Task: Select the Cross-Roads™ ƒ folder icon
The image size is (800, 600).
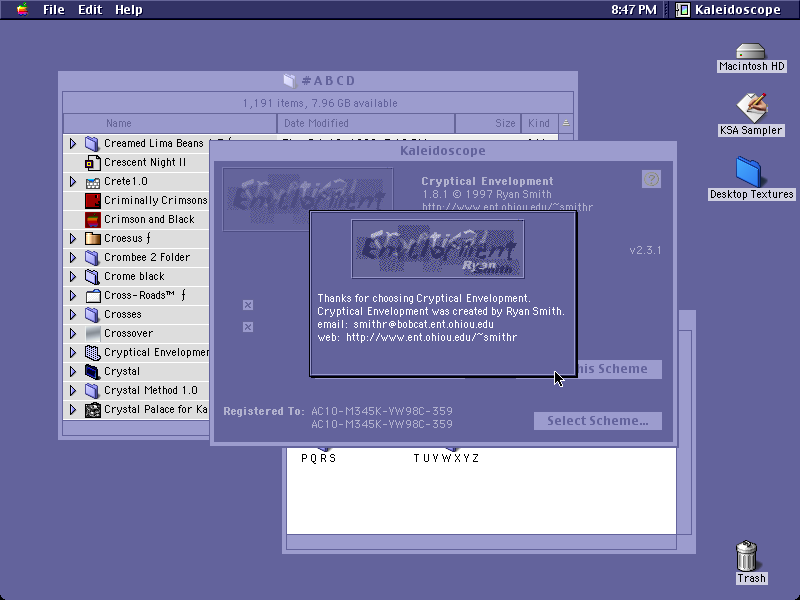Action: [x=92, y=295]
